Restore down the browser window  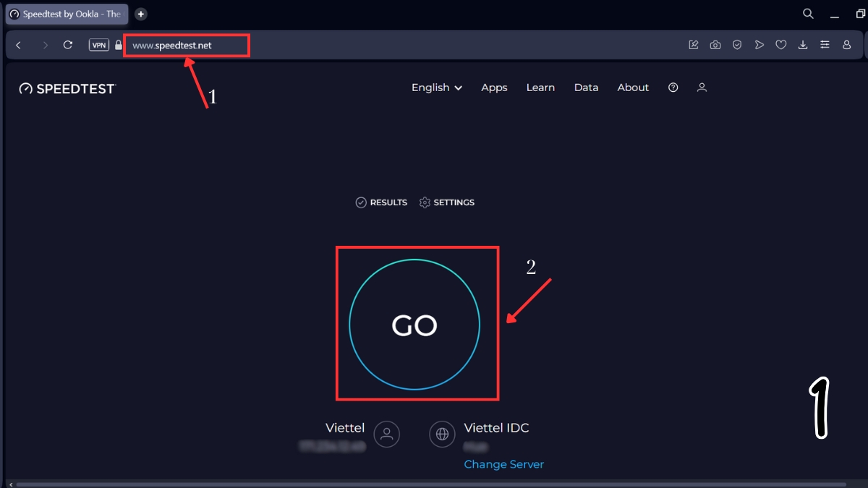861,14
